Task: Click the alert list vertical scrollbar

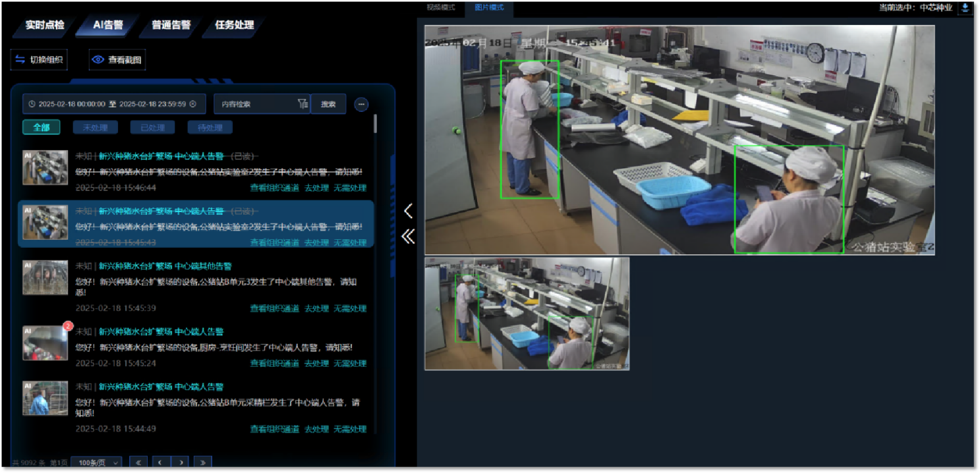Action: tap(376, 124)
